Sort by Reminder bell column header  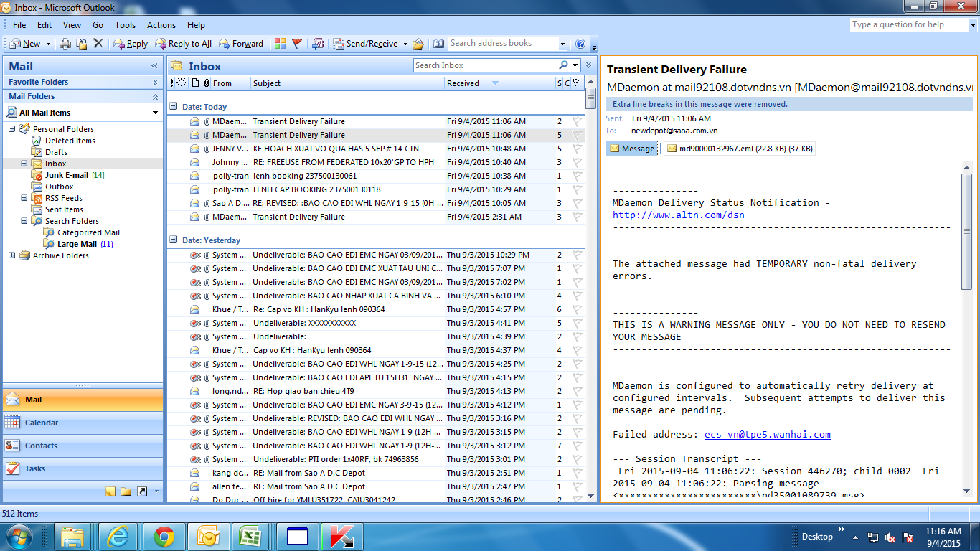(x=182, y=83)
